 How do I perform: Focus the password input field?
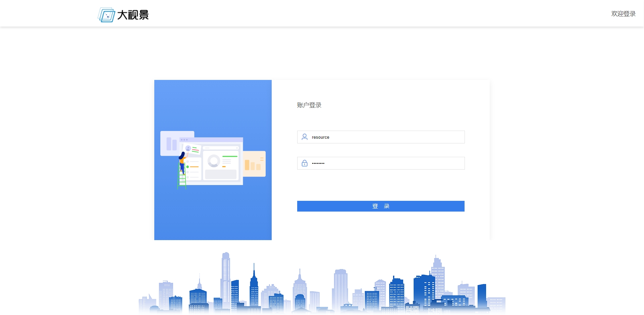tap(381, 163)
